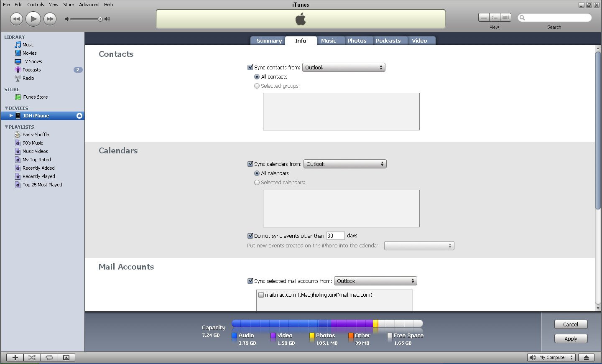Click the capacity usage bar
The height and width of the screenshot is (364, 602).
click(327, 323)
